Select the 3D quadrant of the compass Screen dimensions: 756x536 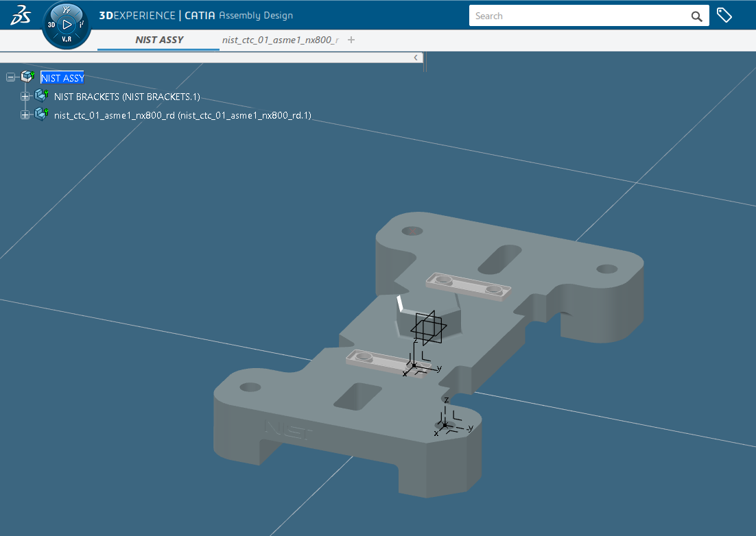coord(51,25)
